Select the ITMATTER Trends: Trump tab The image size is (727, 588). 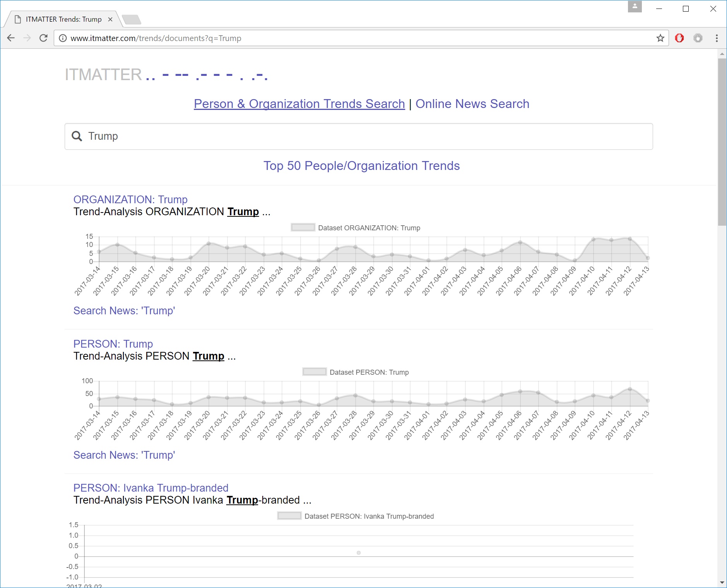63,19
